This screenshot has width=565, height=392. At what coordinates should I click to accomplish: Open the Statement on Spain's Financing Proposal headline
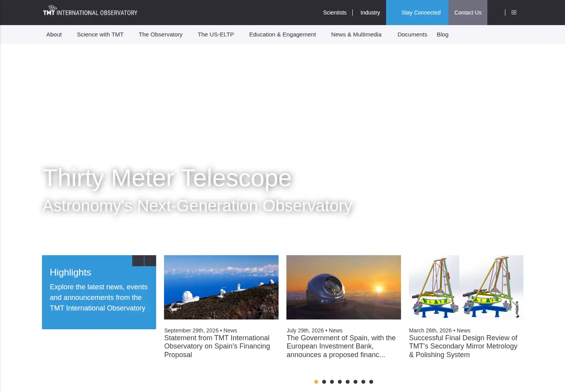[x=217, y=347]
